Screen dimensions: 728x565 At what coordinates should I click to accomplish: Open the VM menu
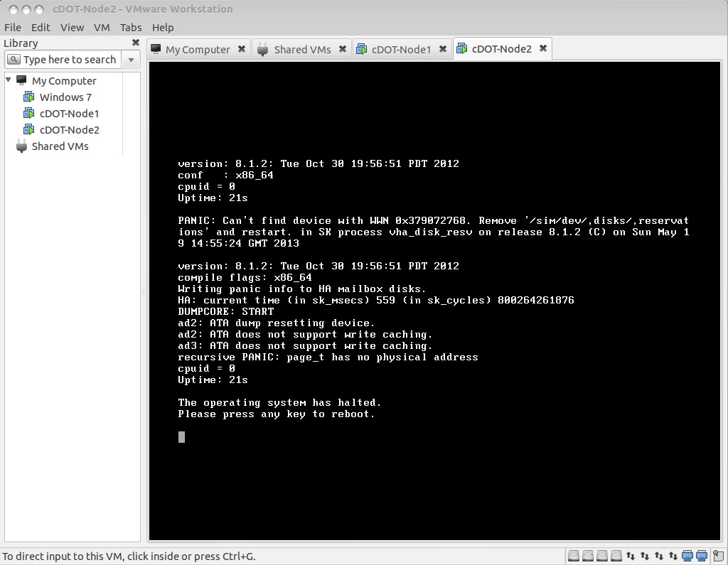[x=102, y=28]
